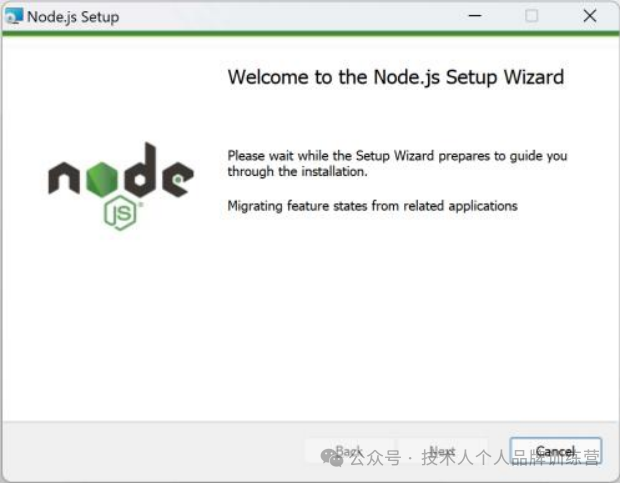Click the grayed-out Back button
The image size is (620, 483).
pyautogui.click(x=349, y=450)
